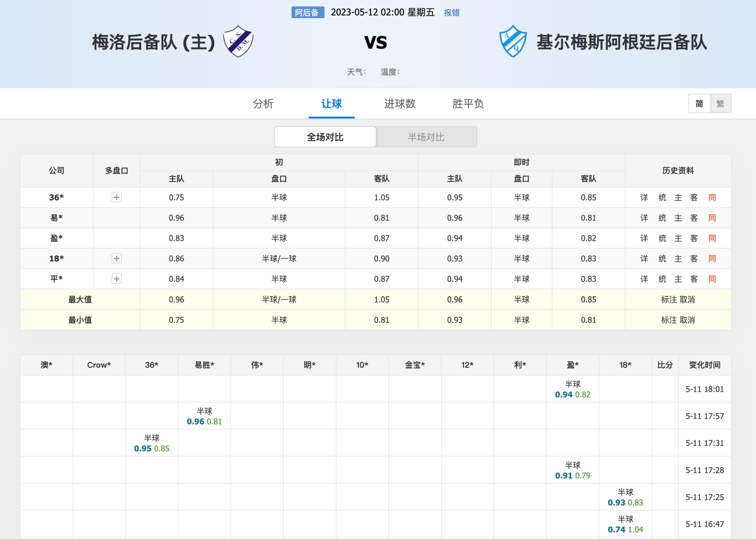
Task: Click odds 0.93 0.83 at 5-11 17:25
Action: [x=625, y=502]
